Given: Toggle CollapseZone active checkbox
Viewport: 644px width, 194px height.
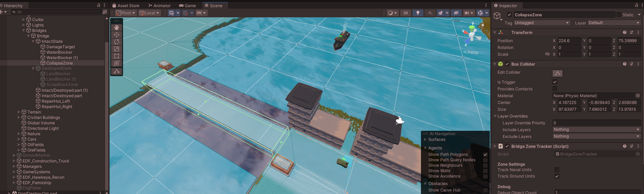Looking at the screenshot, I should coord(509,15).
